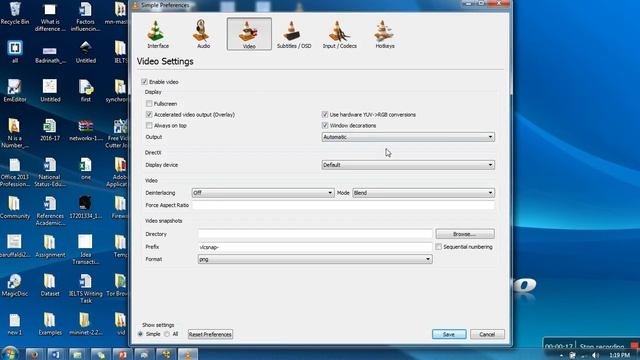Open the Examples folder on desktop

pyautogui.click(x=50, y=324)
